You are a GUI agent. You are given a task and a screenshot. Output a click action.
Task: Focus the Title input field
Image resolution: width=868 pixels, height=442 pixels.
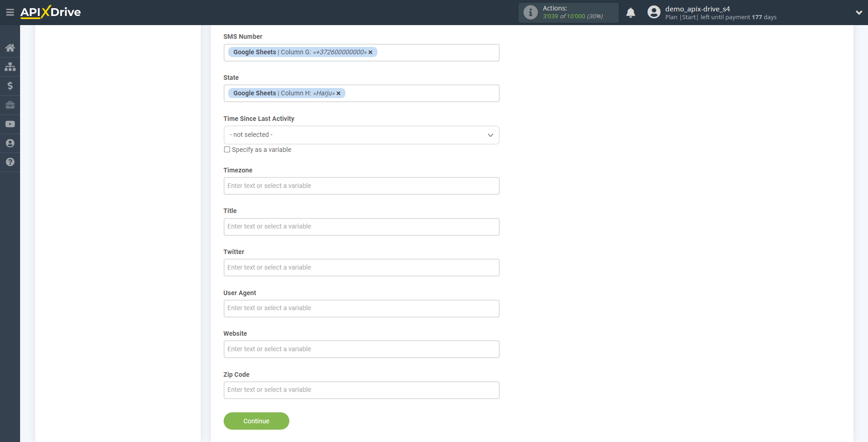point(361,227)
